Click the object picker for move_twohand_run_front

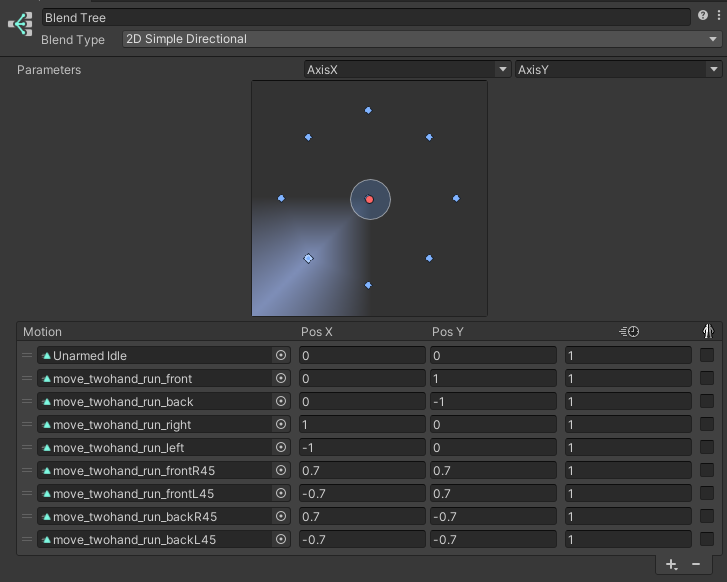click(x=281, y=378)
